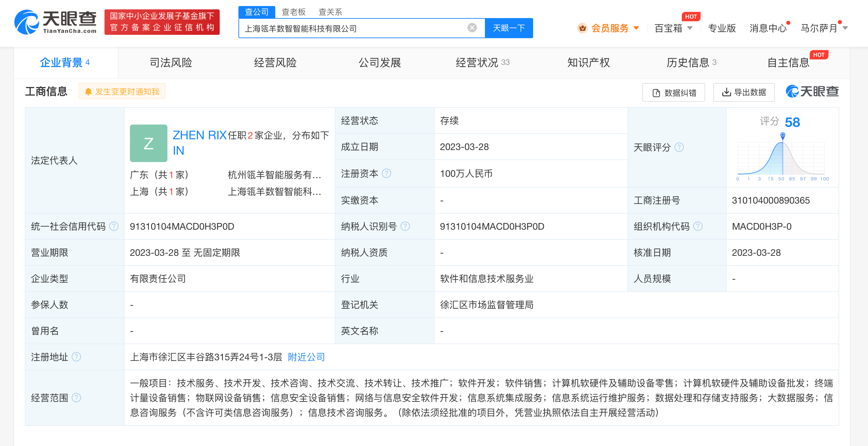Click 百宝箱 in top navigation
This screenshot has height=446, width=868.
pos(668,28)
